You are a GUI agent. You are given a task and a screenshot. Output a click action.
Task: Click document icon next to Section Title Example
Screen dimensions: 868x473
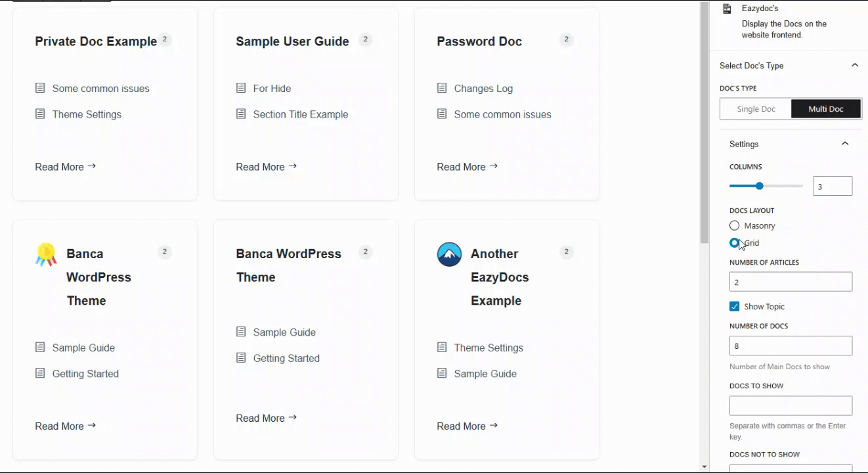pos(241,114)
